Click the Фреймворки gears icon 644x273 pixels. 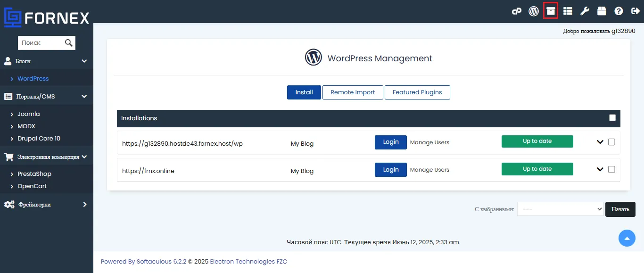pos(9,205)
